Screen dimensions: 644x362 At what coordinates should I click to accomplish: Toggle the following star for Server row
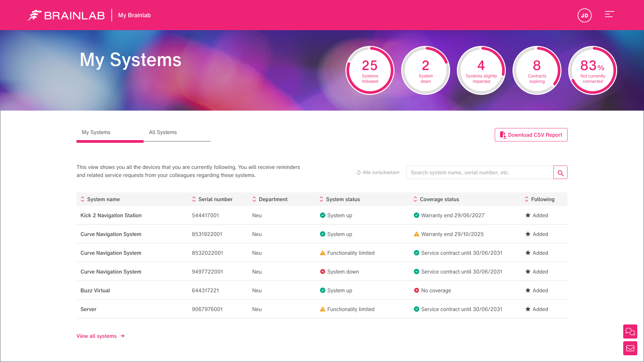click(x=528, y=309)
